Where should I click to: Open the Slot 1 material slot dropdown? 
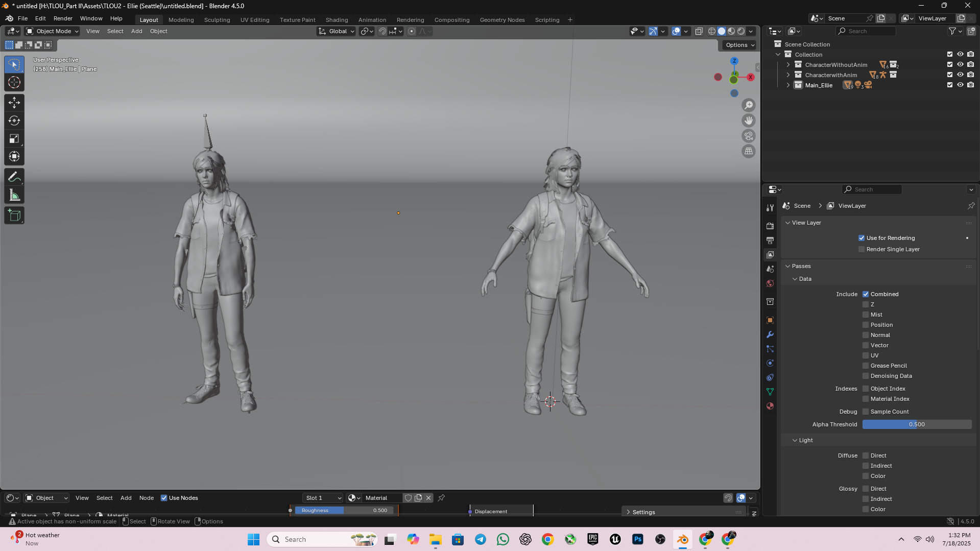(323, 498)
